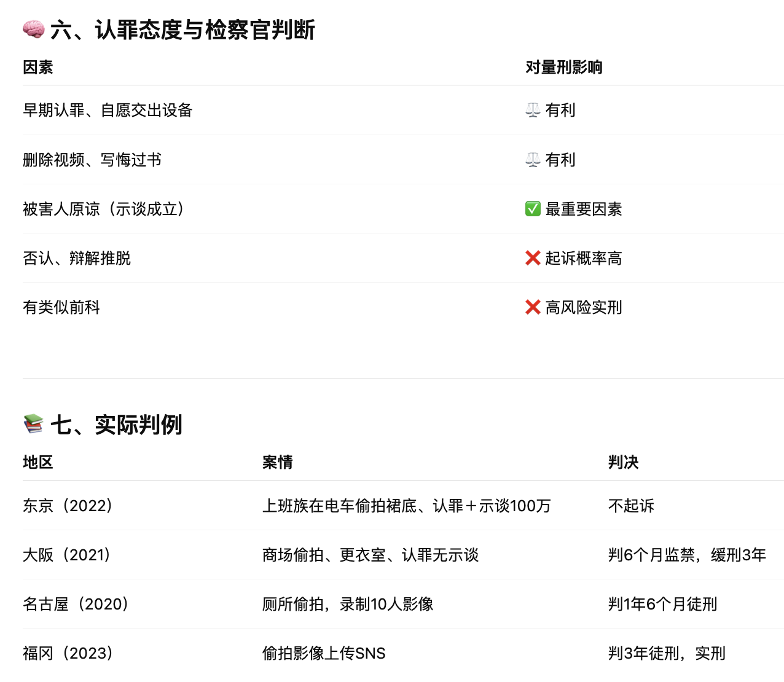Click scales icon in 删除视频 row
The image size is (784, 682).
tap(533, 160)
